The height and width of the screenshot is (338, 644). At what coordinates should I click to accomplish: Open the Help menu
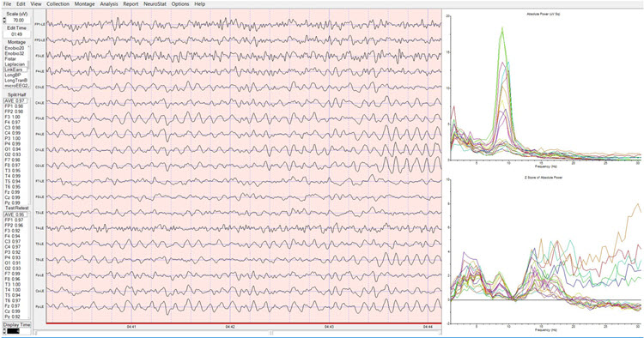click(x=199, y=4)
